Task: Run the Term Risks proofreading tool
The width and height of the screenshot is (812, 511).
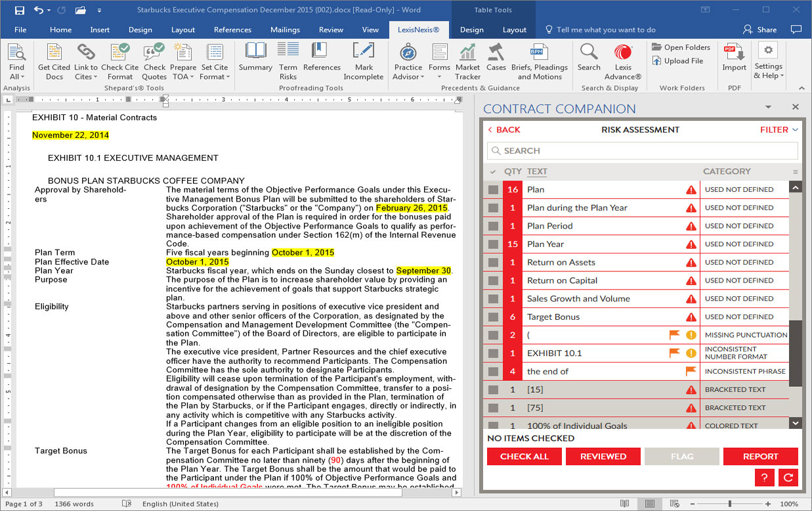Action: [x=288, y=62]
